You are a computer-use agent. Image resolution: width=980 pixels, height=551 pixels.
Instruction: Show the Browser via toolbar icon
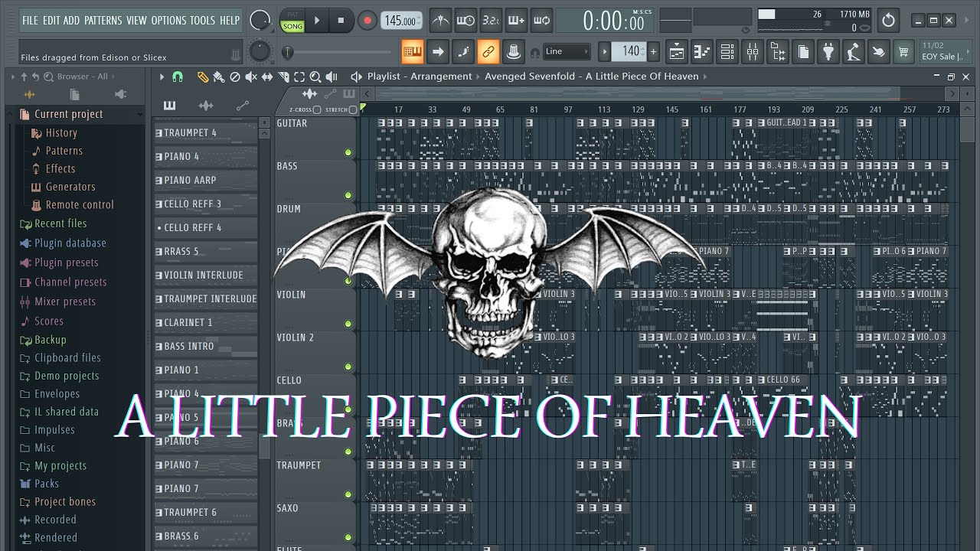pos(778,51)
